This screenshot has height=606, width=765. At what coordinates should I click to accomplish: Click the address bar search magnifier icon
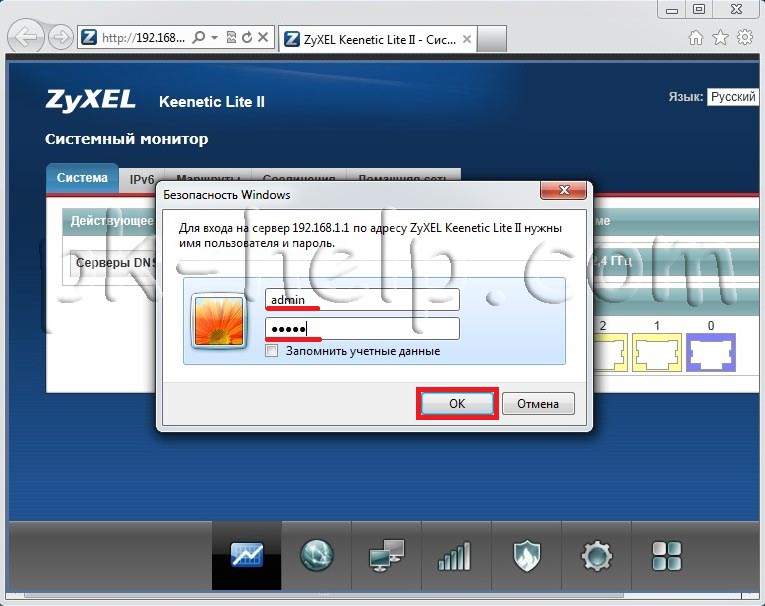199,37
